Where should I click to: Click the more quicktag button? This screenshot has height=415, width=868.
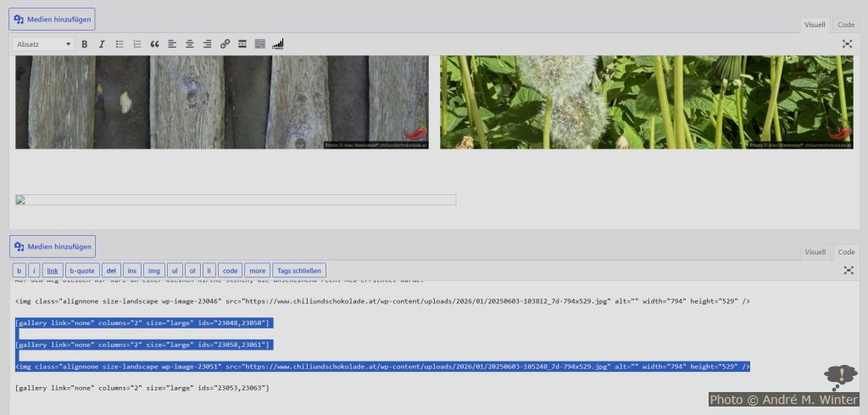(258, 271)
